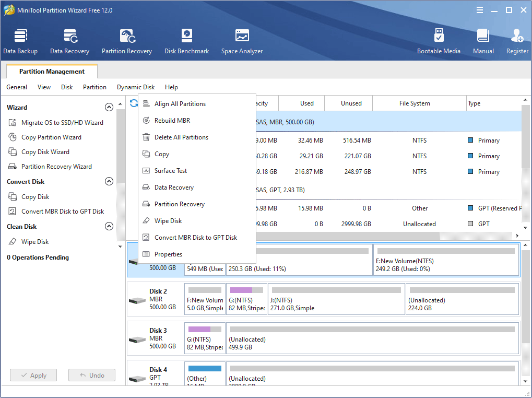This screenshot has height=398, width=532.
Task: Open the Manual
Action: pos(483,41)
